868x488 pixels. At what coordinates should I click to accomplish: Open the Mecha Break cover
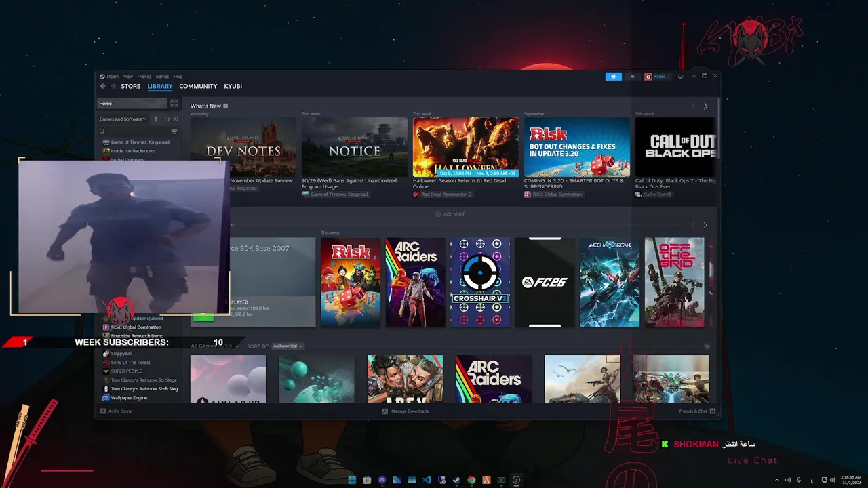point(610,282)
